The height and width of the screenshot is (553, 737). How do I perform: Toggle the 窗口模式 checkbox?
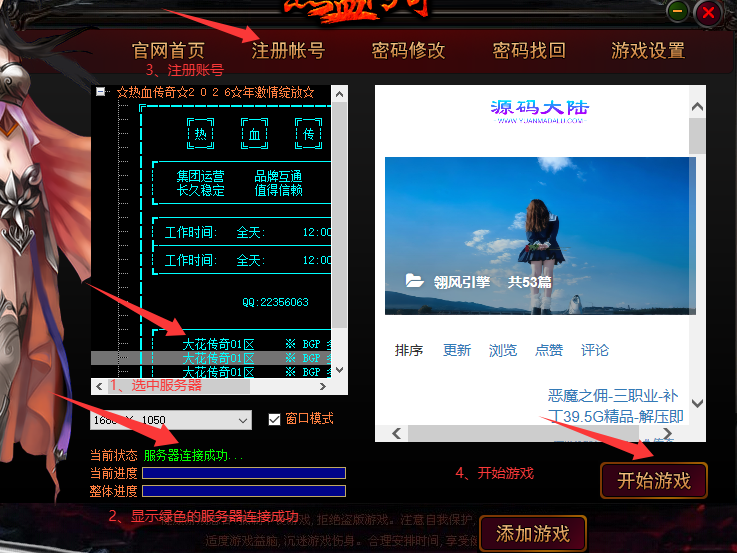[275, 419]
